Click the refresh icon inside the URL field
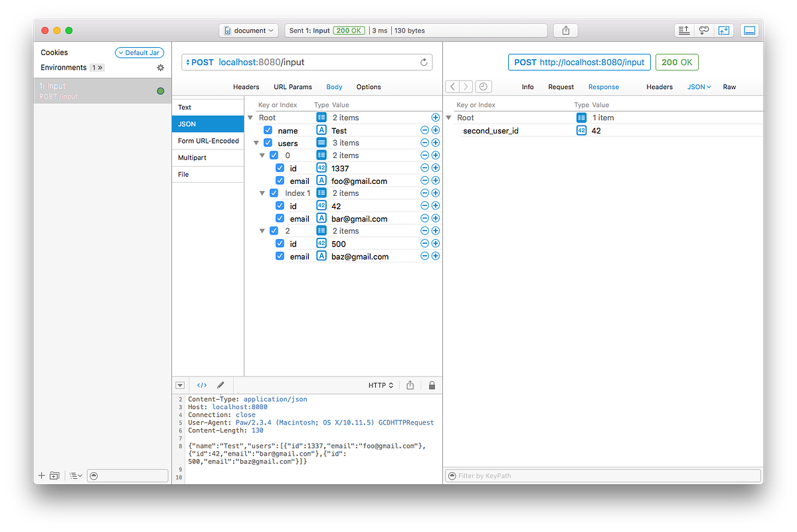Screen dimensions: 797x532 [x=424, y=62]
